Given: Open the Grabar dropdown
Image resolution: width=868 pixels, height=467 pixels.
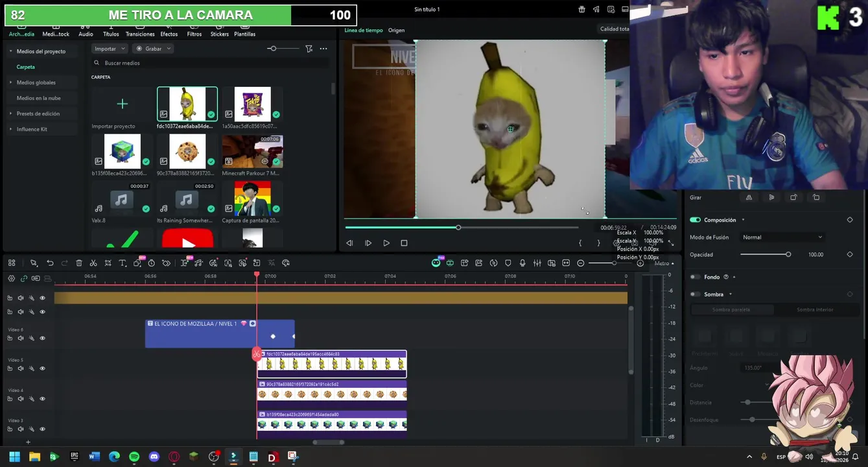Looking at the screenshot, I should click(154, 49).
